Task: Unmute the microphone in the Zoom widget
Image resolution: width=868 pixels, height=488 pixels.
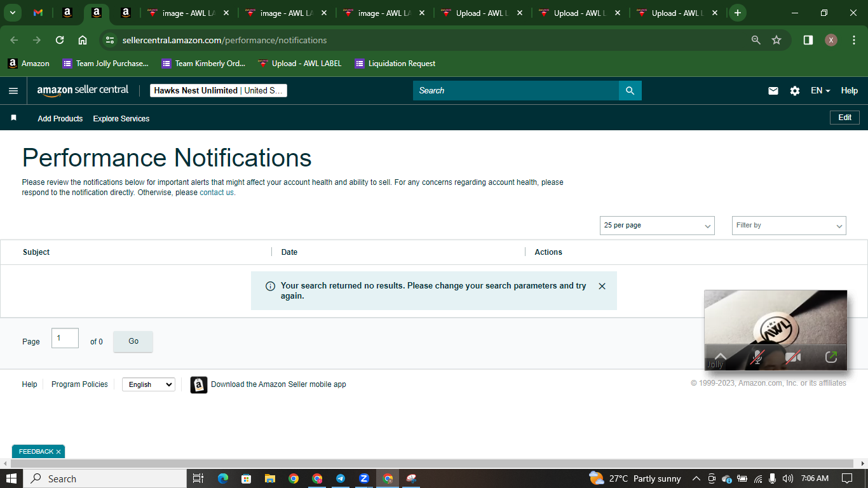Action: click(757, 357)
